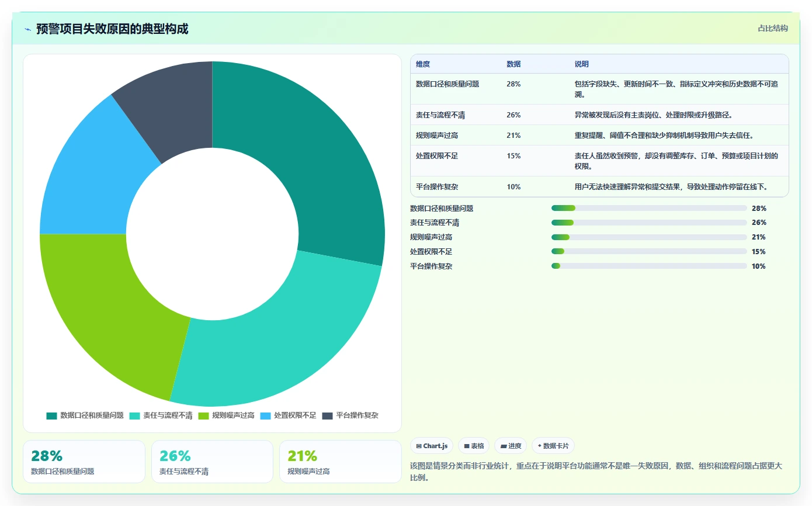Click the 28% value in the table

tap(513, 84)
